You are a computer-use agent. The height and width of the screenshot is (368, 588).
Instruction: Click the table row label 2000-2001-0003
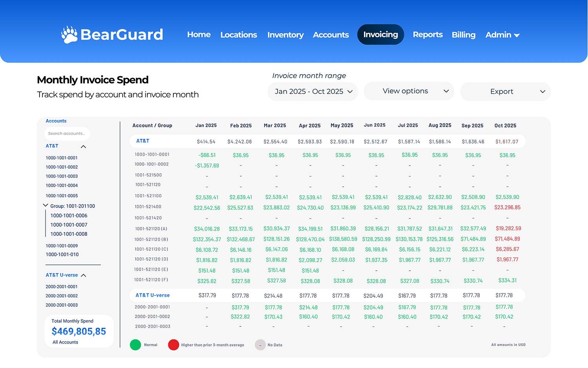point(152,326)
